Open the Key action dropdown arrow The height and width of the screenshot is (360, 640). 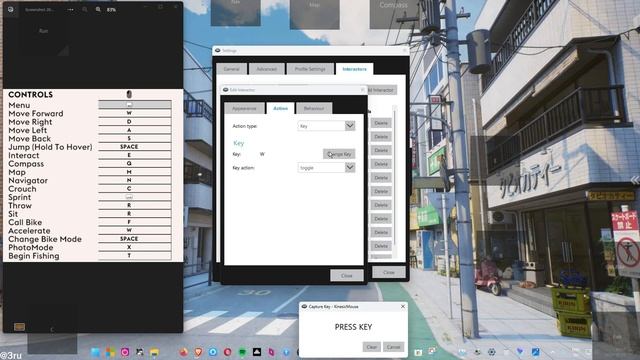coord(350,167)
